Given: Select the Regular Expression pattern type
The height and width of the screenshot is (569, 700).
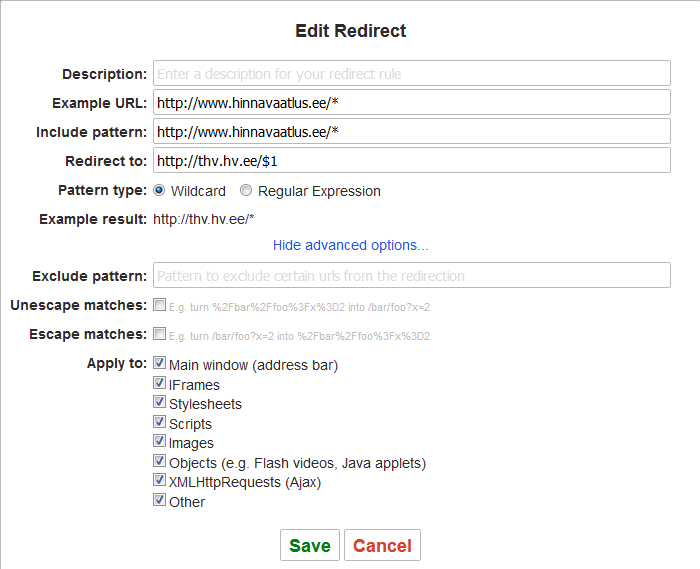Looking at the screenshot, I should pyautogui.click(x=246, y=191).
